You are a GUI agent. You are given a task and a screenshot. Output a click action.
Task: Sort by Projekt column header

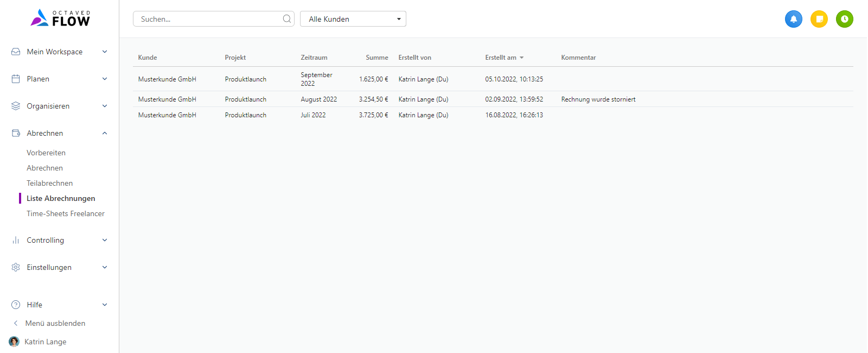click(x=235, y=58)
